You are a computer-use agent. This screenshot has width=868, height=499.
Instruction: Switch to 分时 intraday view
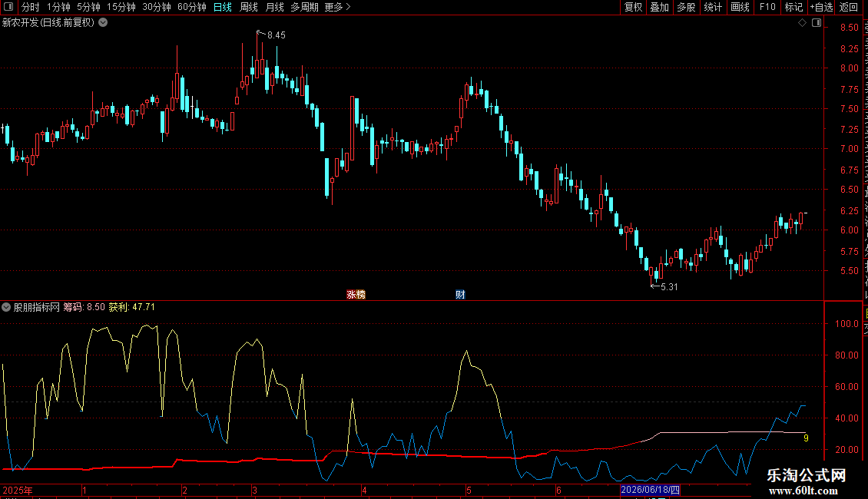point(31,7)
